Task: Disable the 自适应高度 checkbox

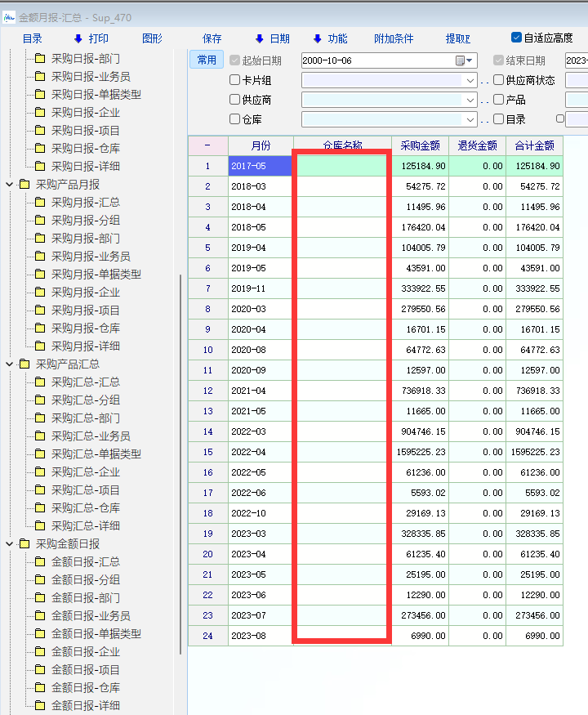Action: point(516,38)
